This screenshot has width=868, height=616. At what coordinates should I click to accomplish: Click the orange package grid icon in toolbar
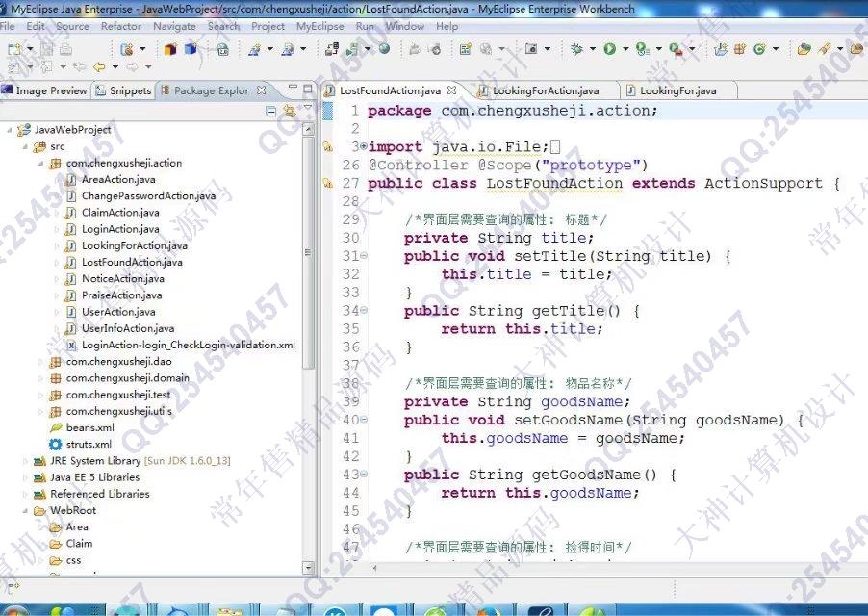coord(740,49)
